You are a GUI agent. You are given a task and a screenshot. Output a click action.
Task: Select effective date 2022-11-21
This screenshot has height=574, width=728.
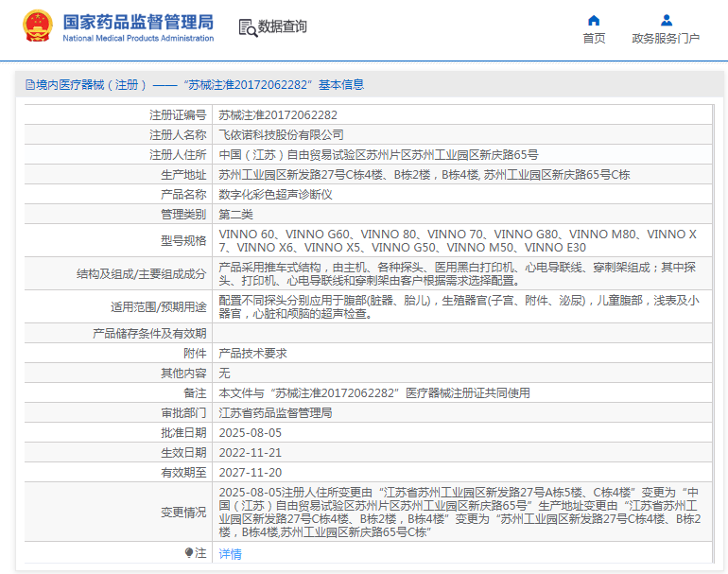[x=251, y=453]
